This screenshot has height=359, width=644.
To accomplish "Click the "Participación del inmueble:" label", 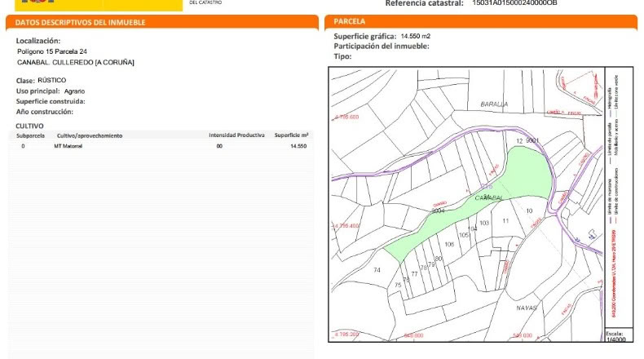I will [382, 46].
